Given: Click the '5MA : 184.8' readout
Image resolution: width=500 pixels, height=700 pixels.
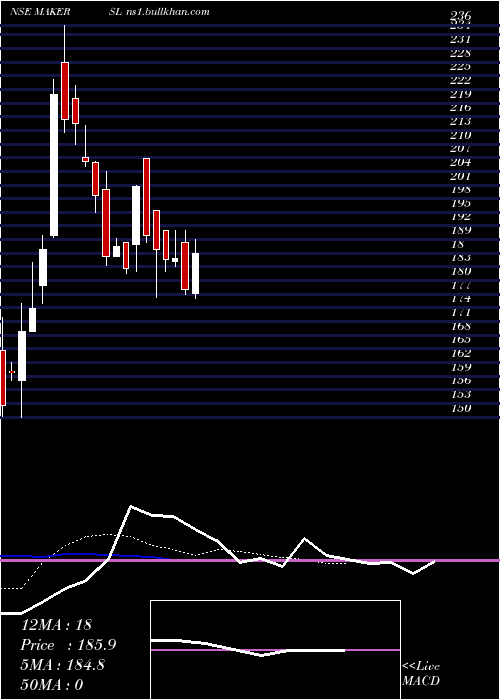Looking at the screenshot, I should click(63, 665).
